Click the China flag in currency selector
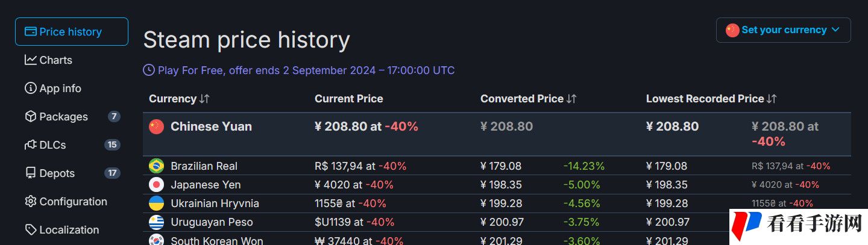Screen dimensions: 868x245 click(732, 30)
